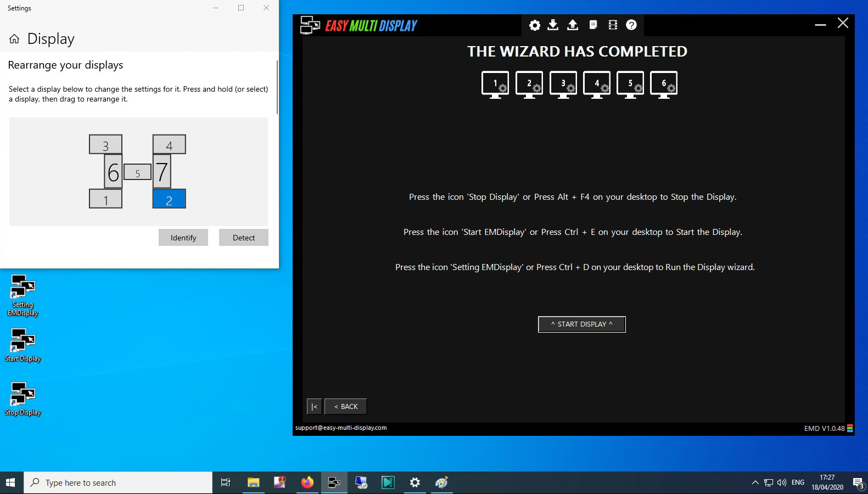868x494 pixels.
Task: Click the upload arrow toolbar icon
Action: point(573,25)
